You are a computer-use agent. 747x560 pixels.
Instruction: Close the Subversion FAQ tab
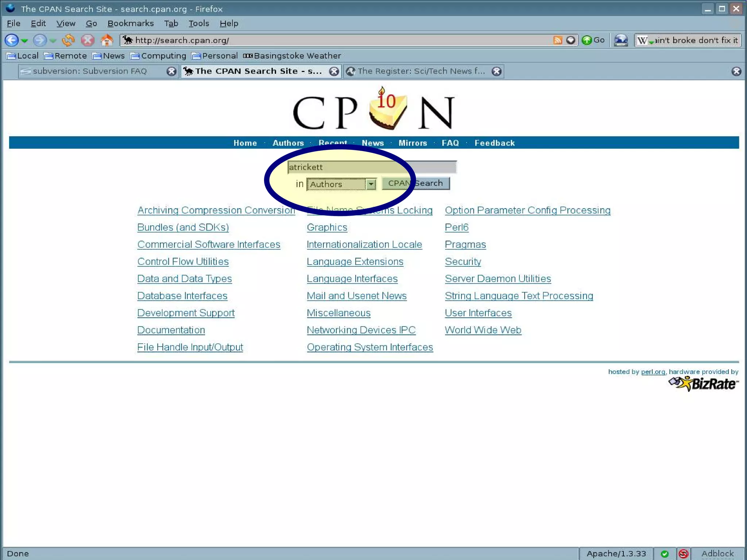[x=171, y=71]
